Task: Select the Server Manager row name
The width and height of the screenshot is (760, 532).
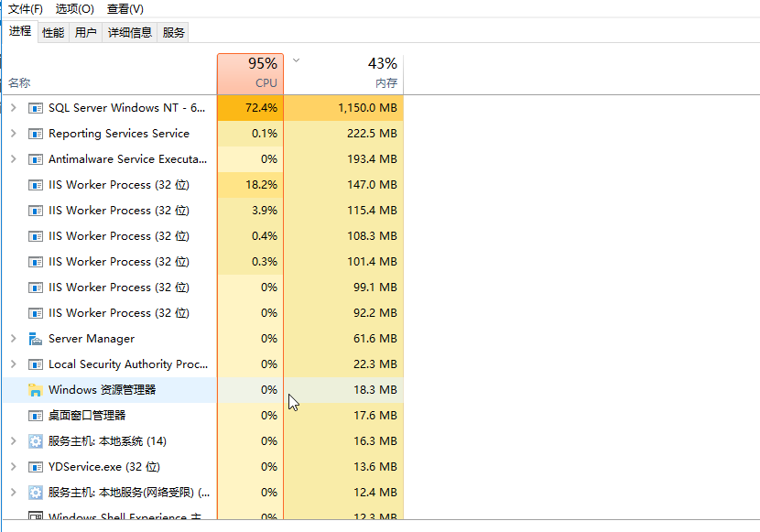Action: tap(92, 339)
